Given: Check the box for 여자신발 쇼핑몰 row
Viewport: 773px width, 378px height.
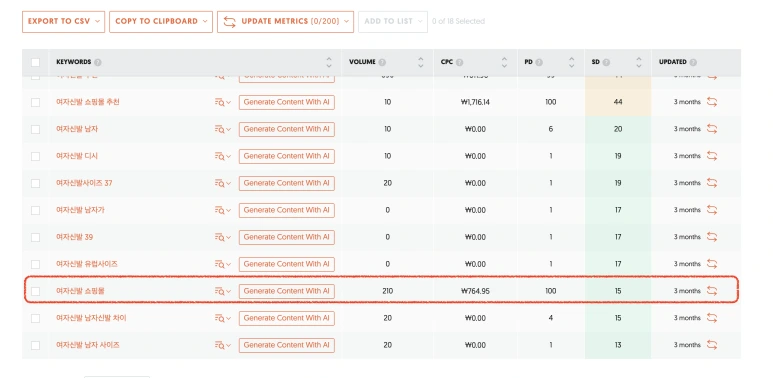Looking at the screenshot, I should pyautogui.click(x=35, y=291).
